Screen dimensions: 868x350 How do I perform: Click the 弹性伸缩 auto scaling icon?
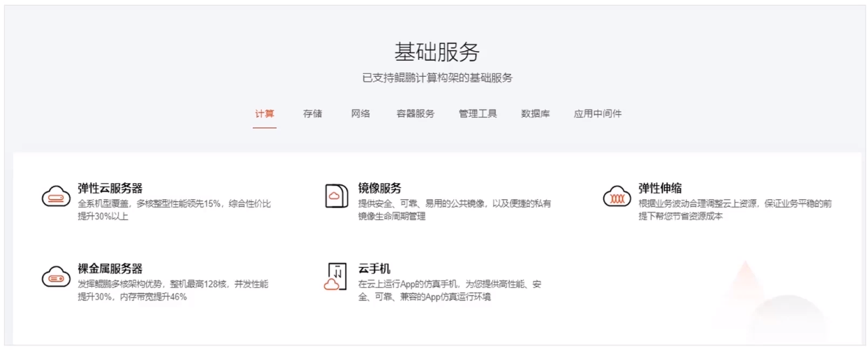tap(617, 196)
